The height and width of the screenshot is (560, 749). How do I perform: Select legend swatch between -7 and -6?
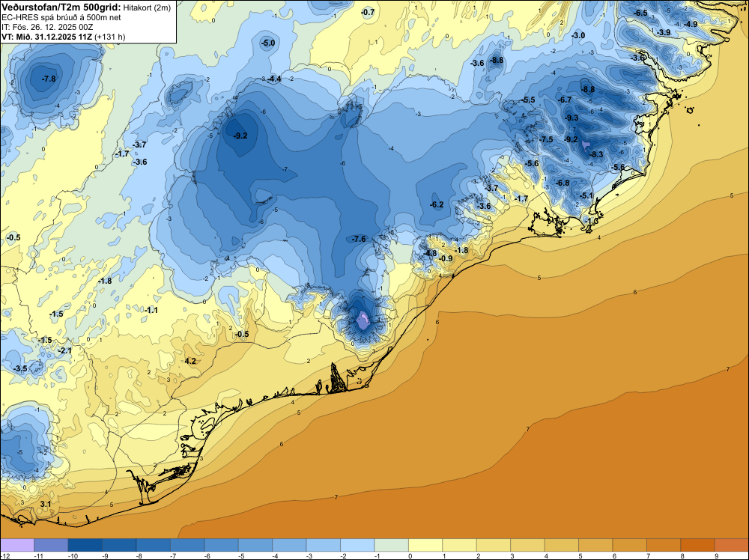pyautogui.click(x=187, y=545)
